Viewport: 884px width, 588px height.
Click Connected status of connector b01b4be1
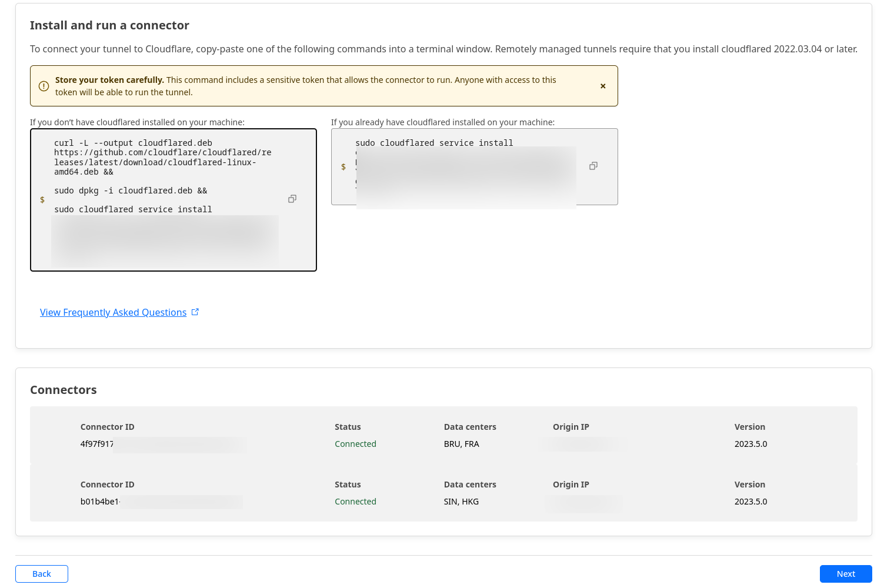click(355, 502)
